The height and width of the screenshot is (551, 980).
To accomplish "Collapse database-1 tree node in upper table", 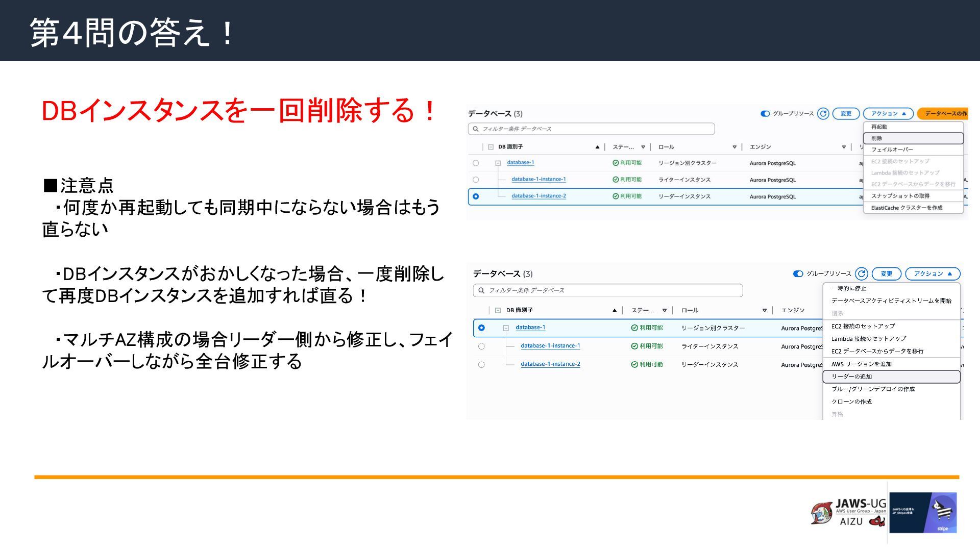I will coord(498,163).
